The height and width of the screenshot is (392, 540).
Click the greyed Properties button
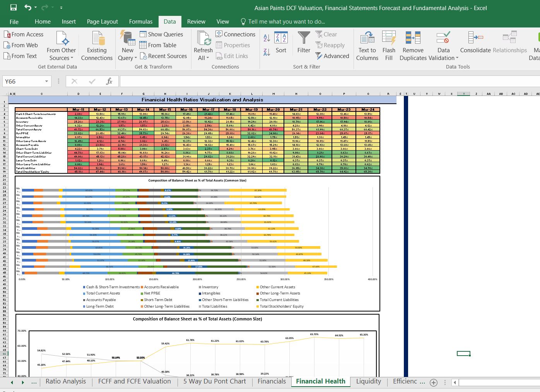coord(233,45)
